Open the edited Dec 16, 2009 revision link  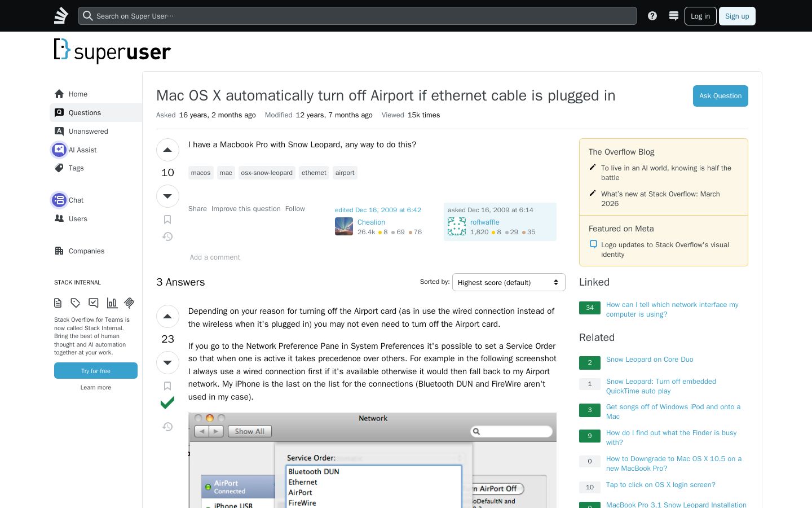(x=378, y=210)
